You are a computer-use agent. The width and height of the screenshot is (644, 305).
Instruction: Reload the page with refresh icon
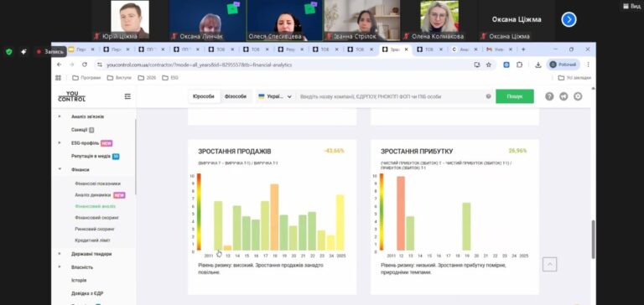click(85, 65)
